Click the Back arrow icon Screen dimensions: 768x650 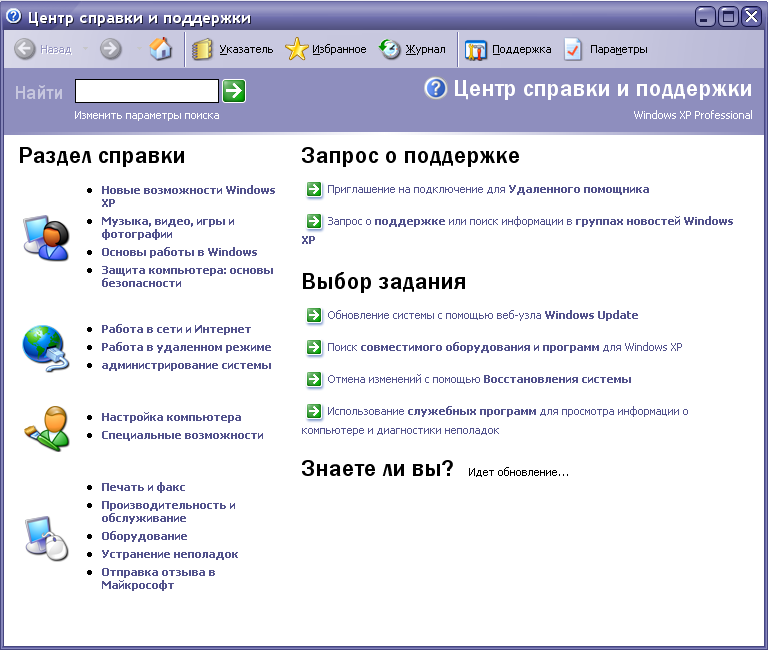[24, 49]
